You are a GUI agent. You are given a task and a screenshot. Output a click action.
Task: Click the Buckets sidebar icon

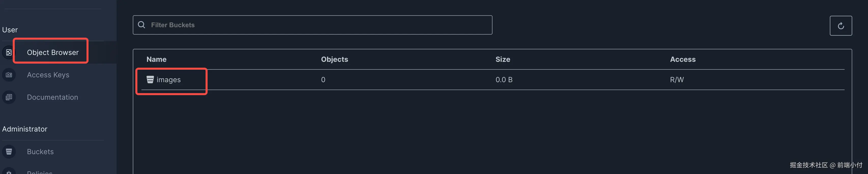coord(9,151)
